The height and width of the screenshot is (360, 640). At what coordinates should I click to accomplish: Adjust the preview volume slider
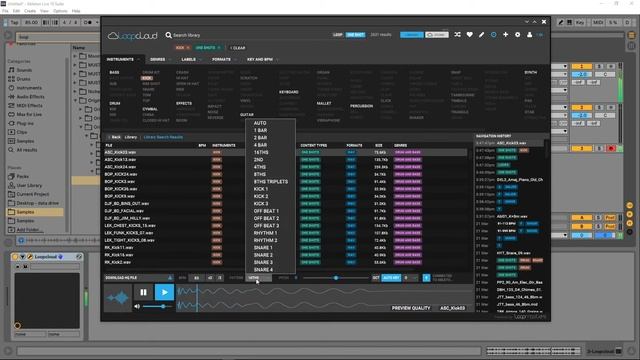(158, 306)
